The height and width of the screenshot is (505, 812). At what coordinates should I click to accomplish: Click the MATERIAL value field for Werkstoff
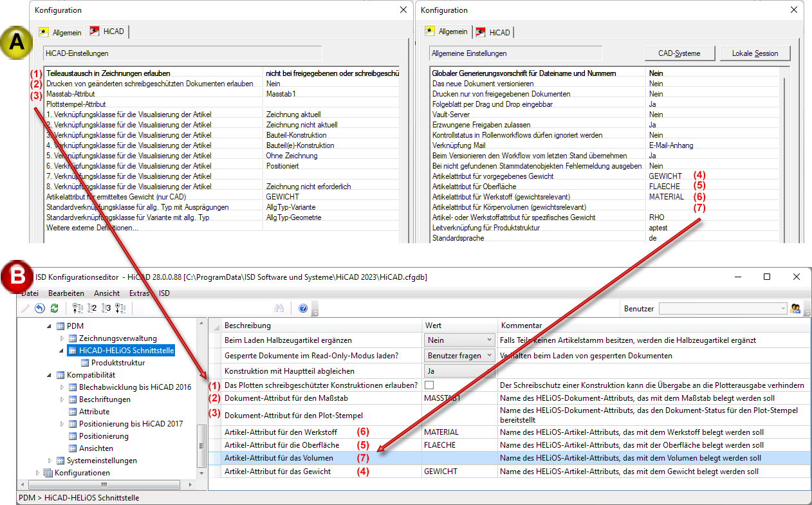(x=459, y=432)
